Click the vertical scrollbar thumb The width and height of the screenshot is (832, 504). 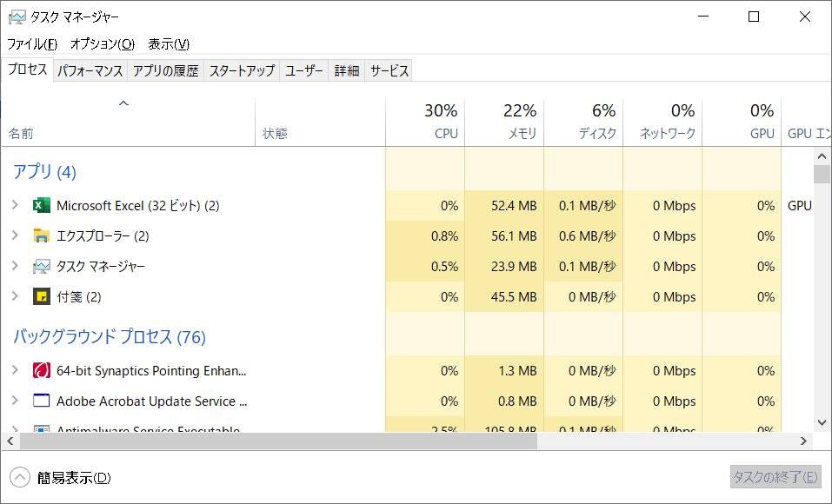822,174
